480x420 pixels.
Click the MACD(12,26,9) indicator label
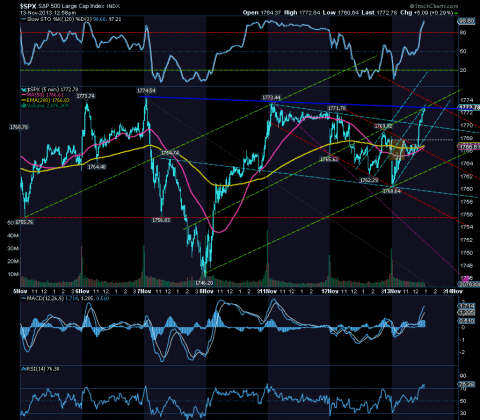pyautogui.click(x=44, y=298)
